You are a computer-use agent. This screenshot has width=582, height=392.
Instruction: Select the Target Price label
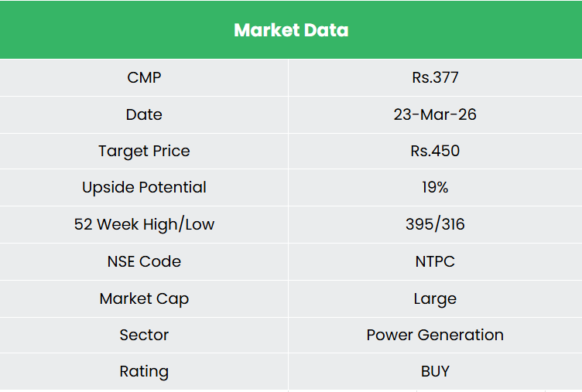point(144,151)
